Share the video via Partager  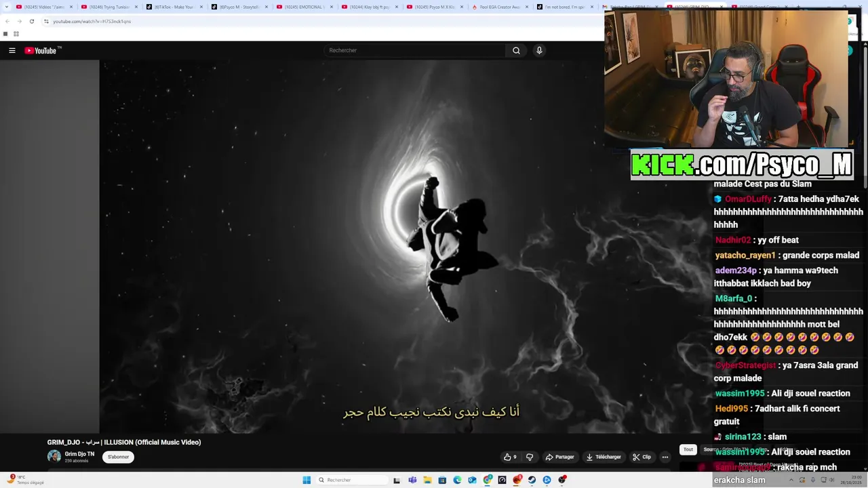(x=560, y=457)
